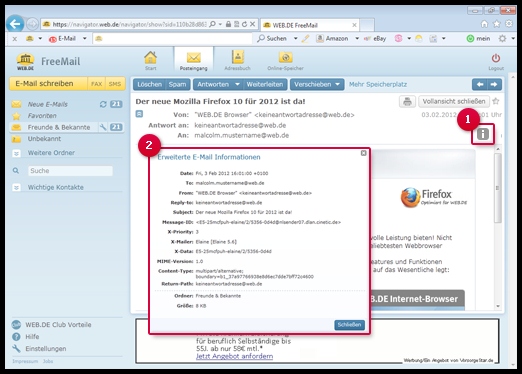
Task: Click the search magnifier in sidebar
Action: tap(16, 171)
